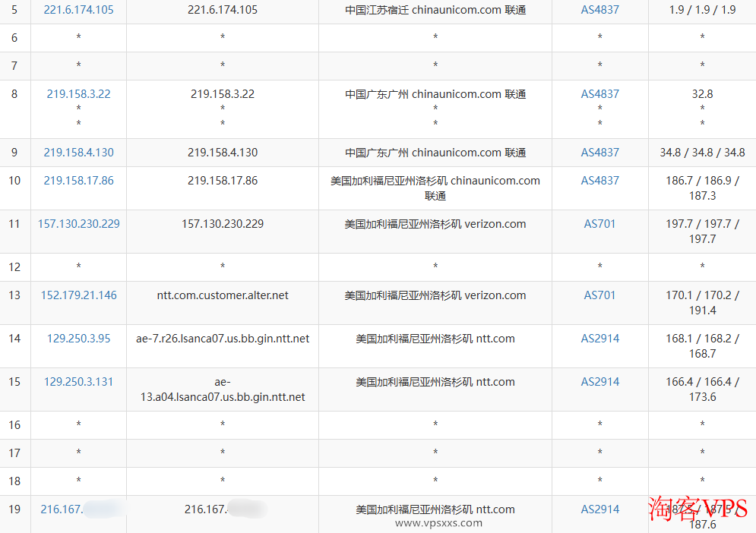The image size is (756, 533).
Task: Select plain text hostname 219.158.4.130
Action: pos(223,153)
